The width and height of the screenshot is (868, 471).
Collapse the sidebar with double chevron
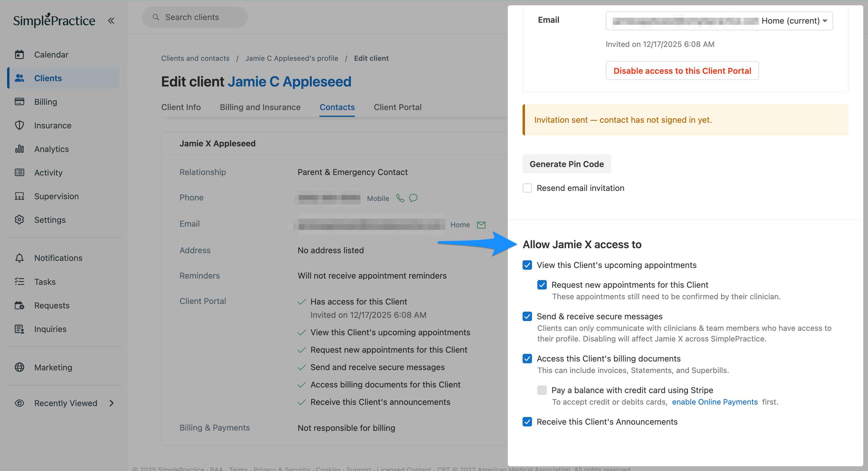coord(111,21)
